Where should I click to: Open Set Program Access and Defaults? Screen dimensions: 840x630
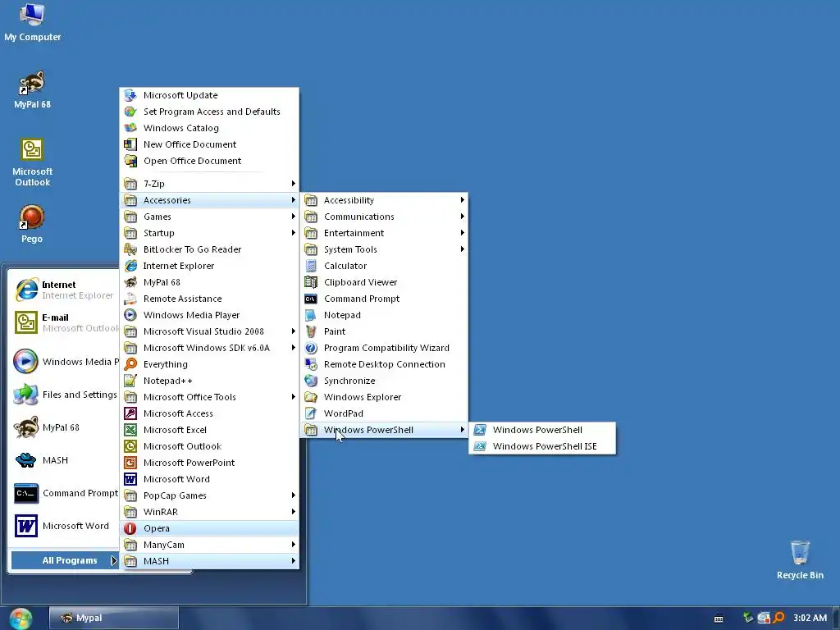(x=209, y=112)
